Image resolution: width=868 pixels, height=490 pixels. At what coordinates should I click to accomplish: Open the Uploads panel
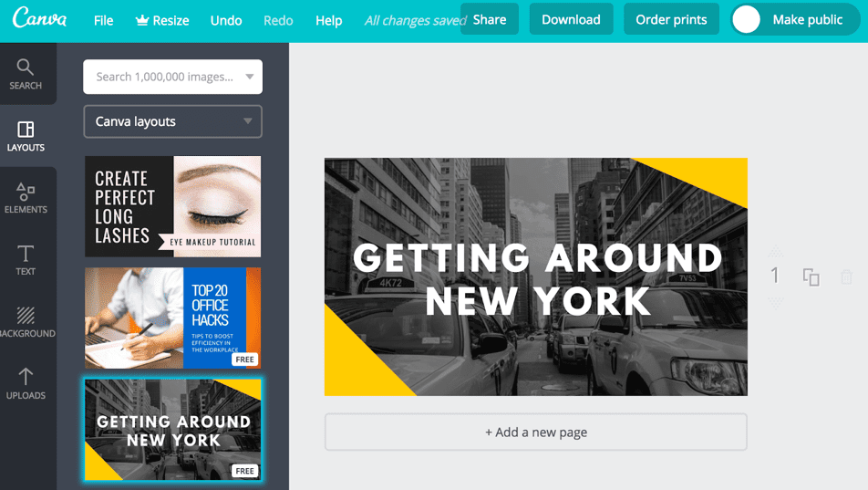(26, 384)
